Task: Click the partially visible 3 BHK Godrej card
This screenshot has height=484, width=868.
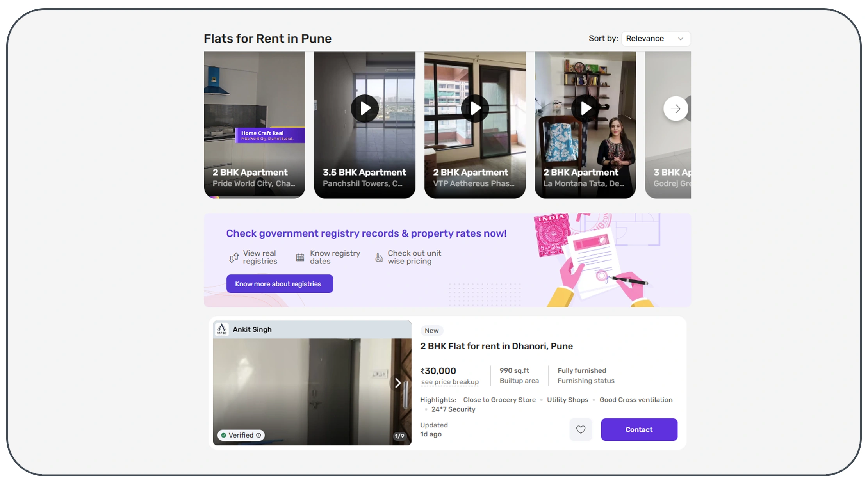Action: (668, 125)
